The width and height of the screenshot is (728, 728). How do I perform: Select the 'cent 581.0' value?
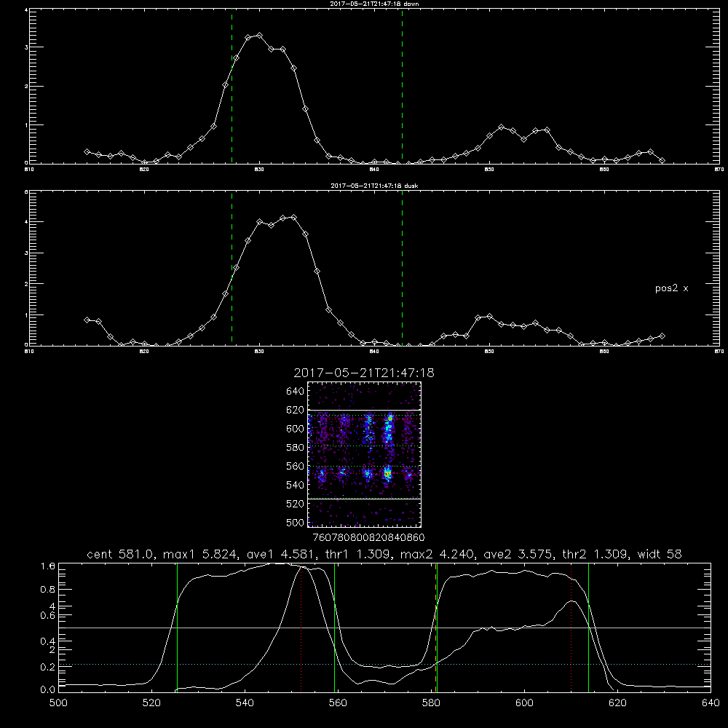[x=120, y=554]
